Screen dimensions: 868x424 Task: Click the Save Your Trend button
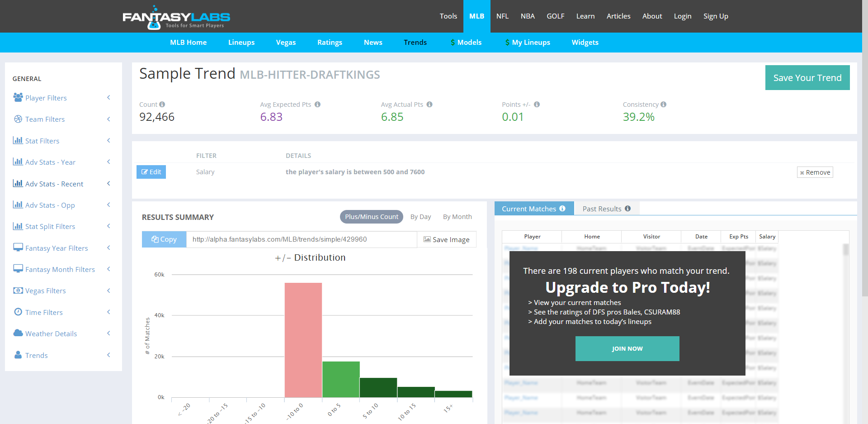coord(807,77)
